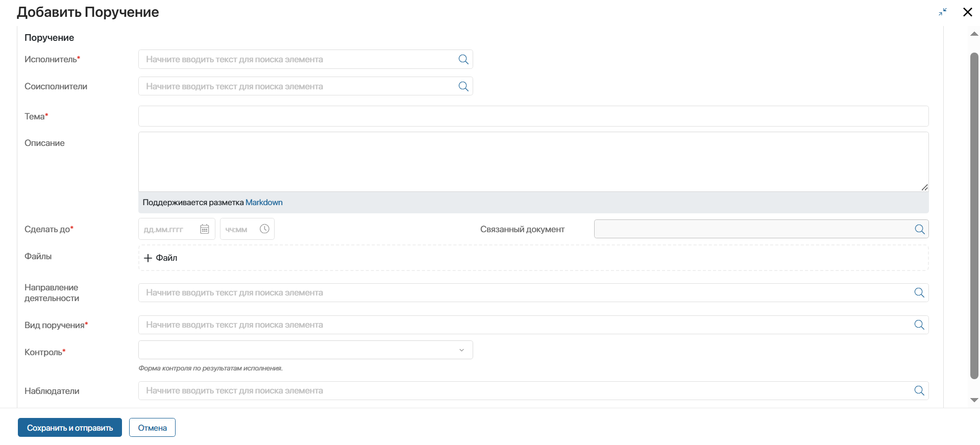Click search icon in Соисполнители field
980x445 pixels.
point(463,86)
